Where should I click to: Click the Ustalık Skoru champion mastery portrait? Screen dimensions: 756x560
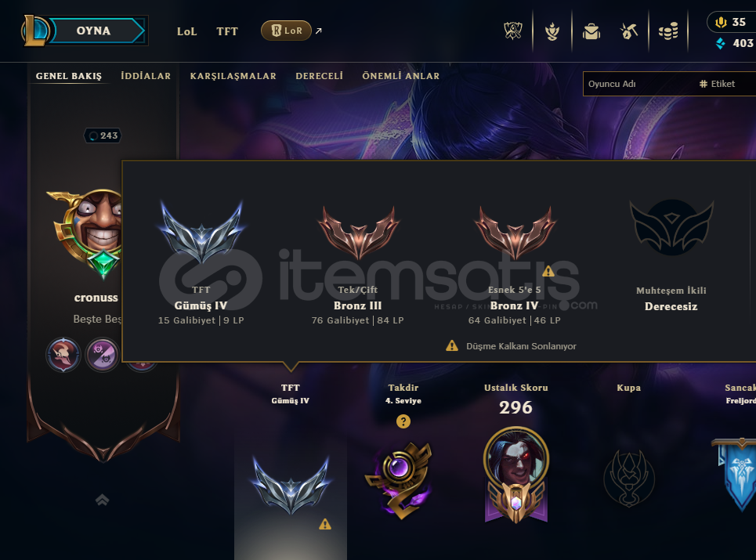(516, 475)
